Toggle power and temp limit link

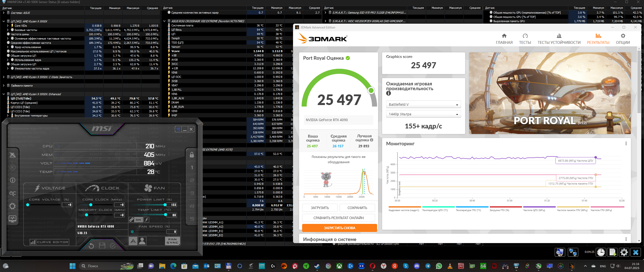[x=132, y=220]
